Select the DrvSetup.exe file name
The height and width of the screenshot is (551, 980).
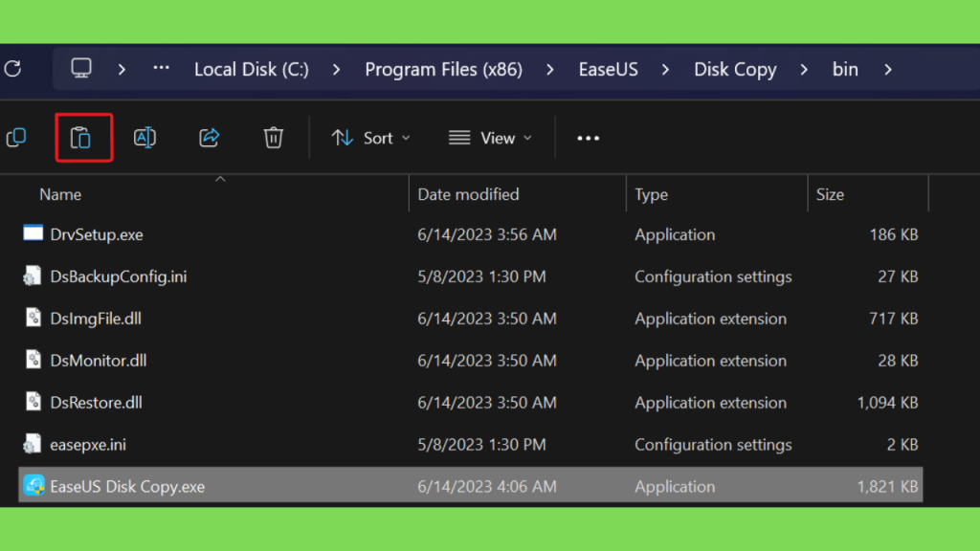coord(97,234)
